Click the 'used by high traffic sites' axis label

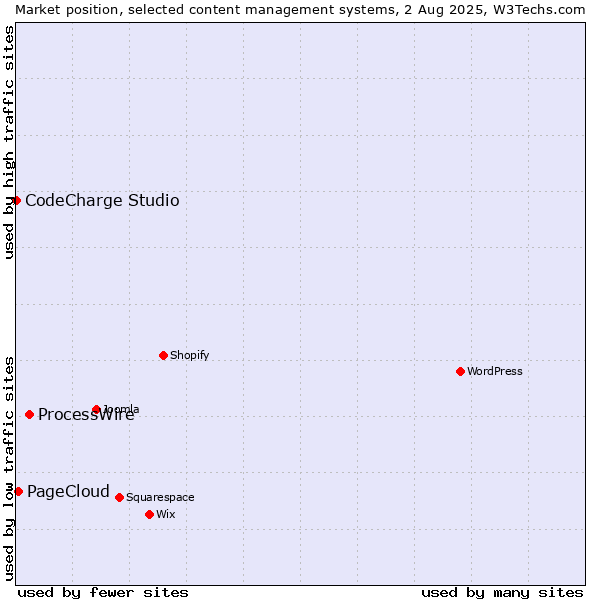[8, 142]
